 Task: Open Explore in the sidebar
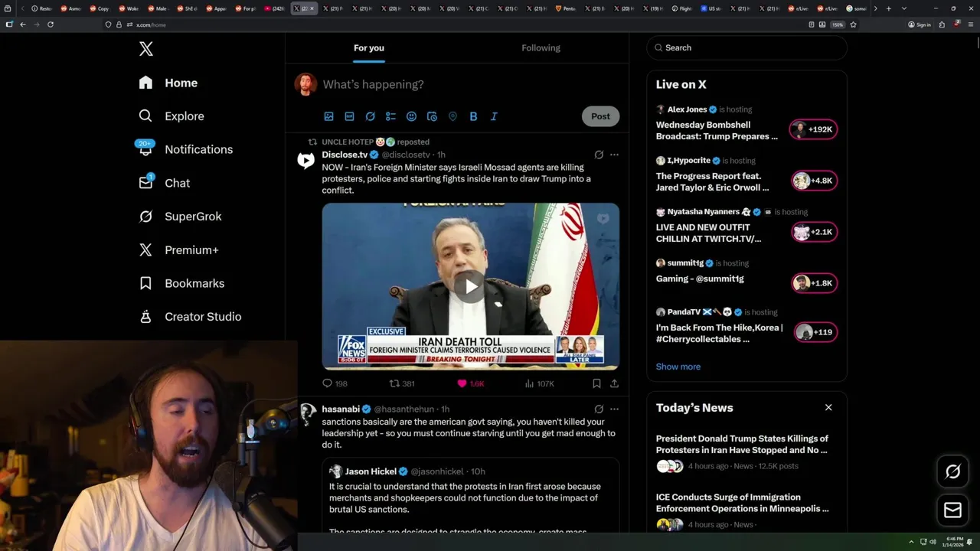coord(171,116)
